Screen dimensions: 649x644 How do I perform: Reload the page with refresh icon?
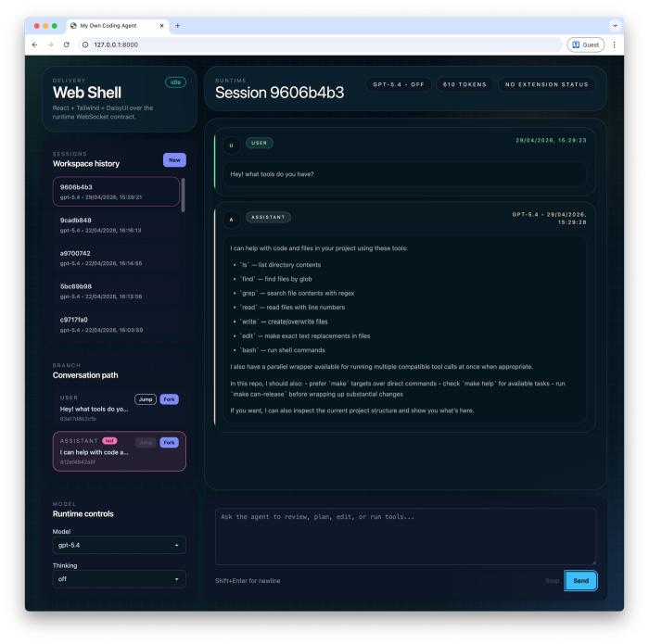point(66,44)
